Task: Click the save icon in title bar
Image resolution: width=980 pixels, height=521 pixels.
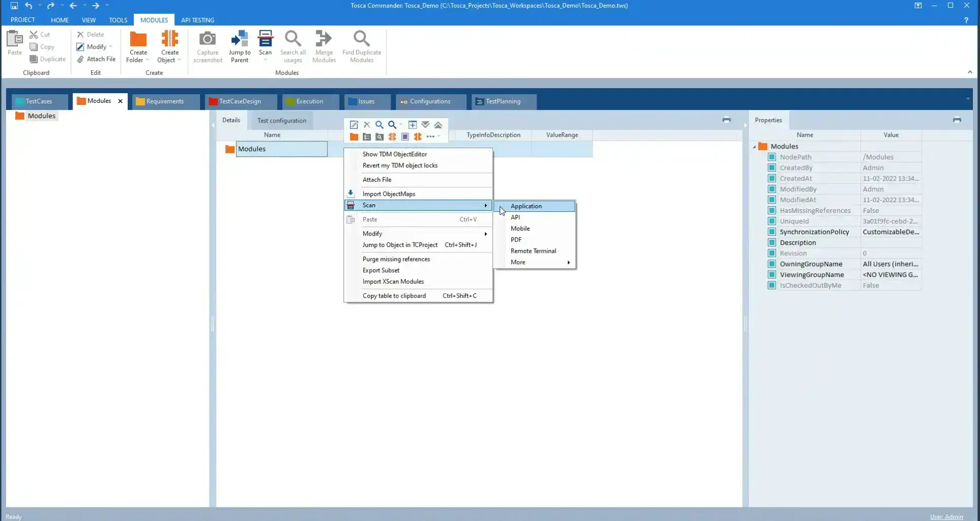Action: coord(14,6)
